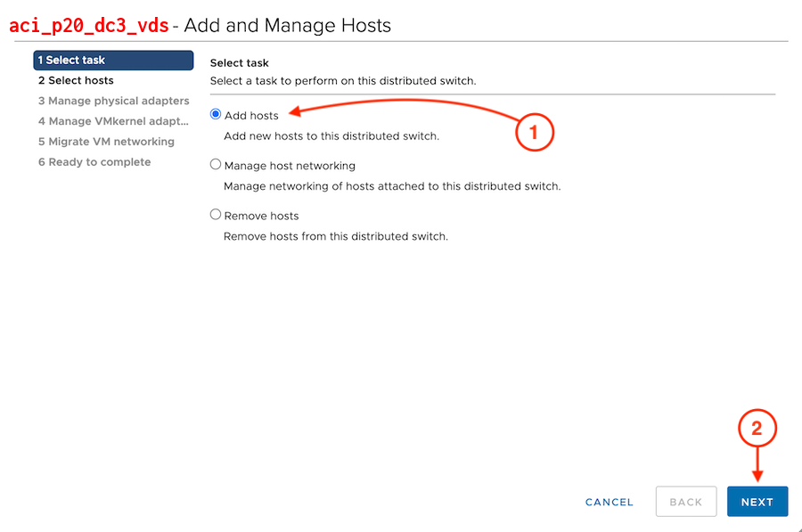
Task: Jump to Manage physical adapters step
Action: coord(113,101)
